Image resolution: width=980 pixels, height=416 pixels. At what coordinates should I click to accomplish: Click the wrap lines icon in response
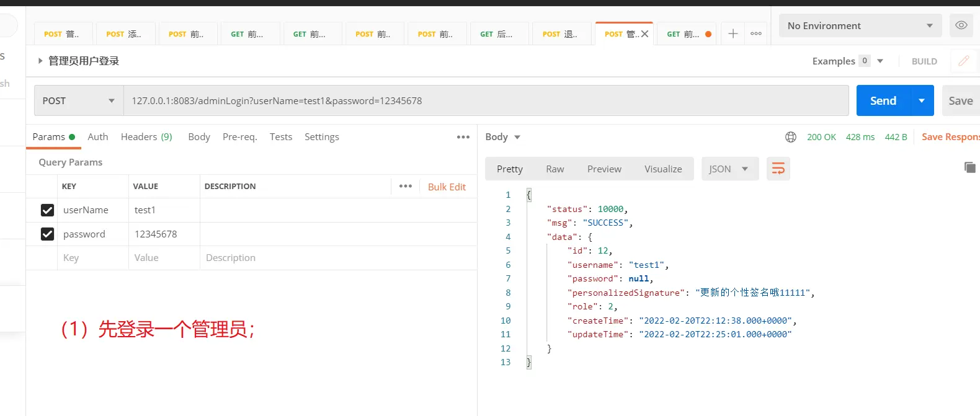(778, 169)
